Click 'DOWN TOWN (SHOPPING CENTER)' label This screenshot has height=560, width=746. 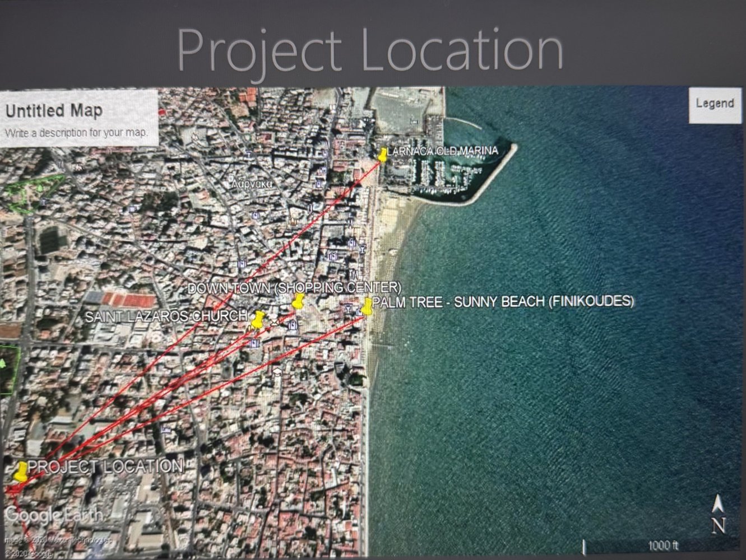pos(294,288)
